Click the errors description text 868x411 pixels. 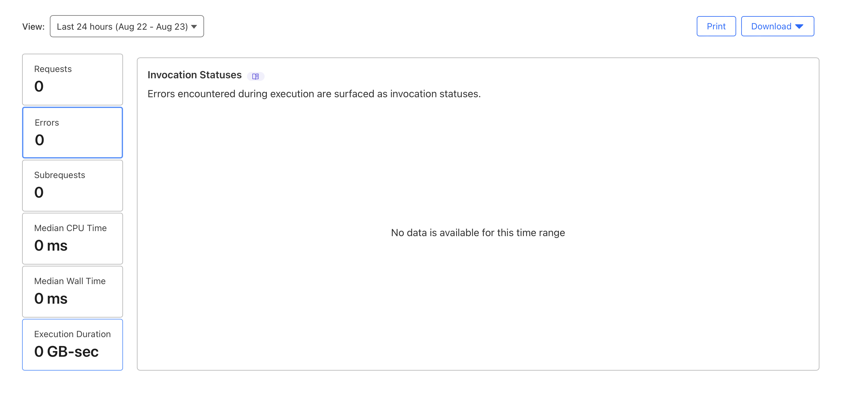click(314, 94)
